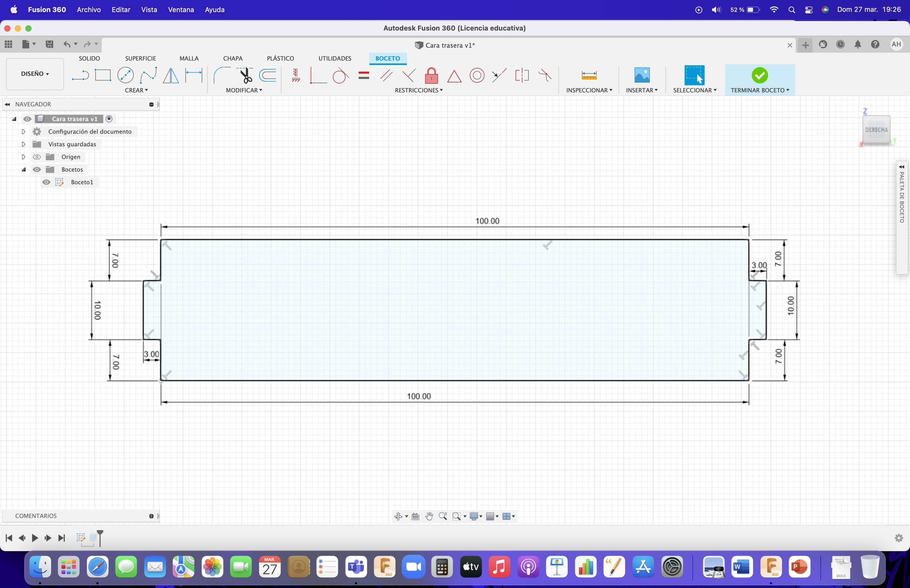Image resolution: width=910 pixels, height=588 pixels.
Task: Play the timeline
Action: point(35,538)
